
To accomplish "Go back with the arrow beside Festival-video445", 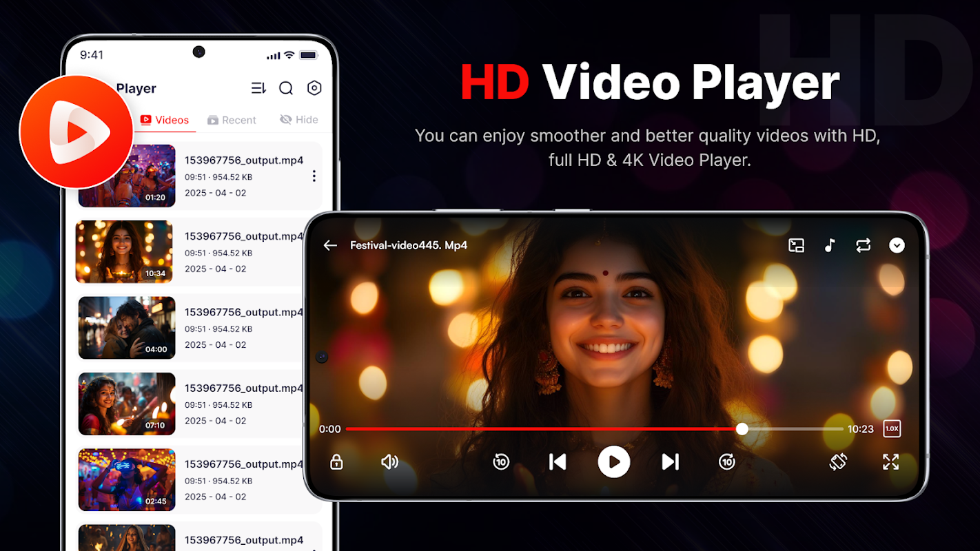I will [330, 245].
